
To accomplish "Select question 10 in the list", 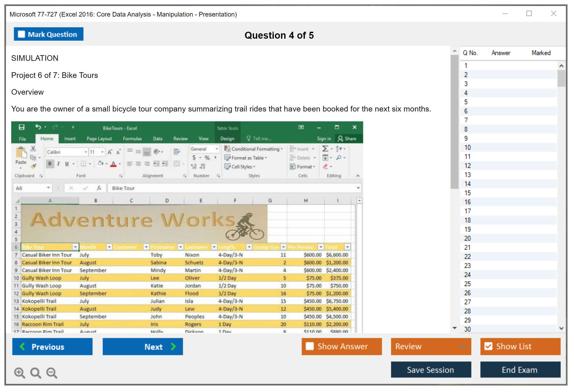I will click(468, 147).
